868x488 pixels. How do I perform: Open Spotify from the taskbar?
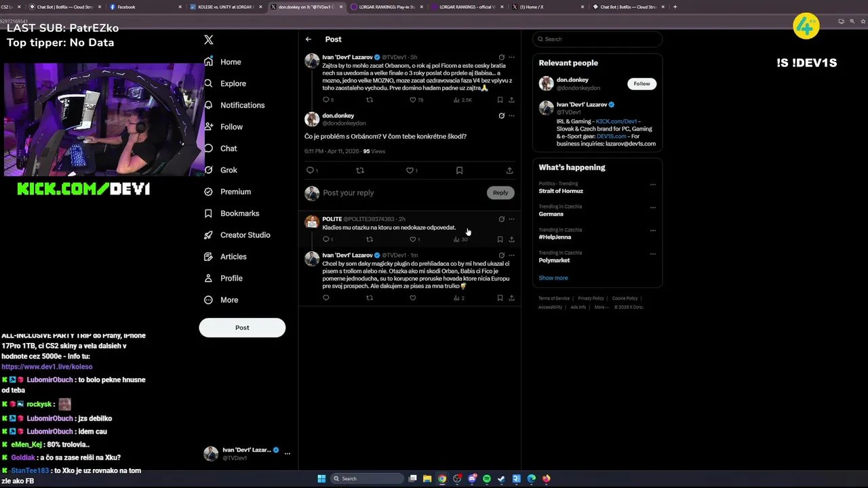tap(487, 479)
